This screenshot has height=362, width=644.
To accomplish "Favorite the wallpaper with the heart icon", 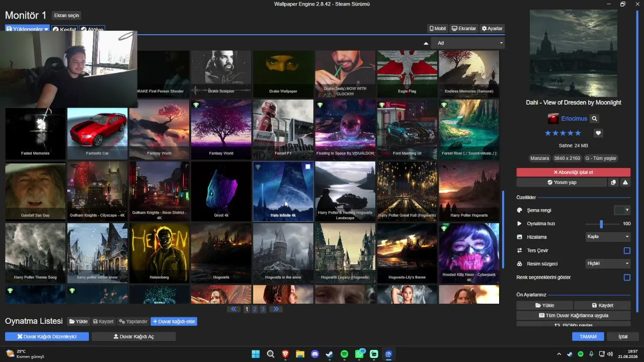I will point(598,133).
